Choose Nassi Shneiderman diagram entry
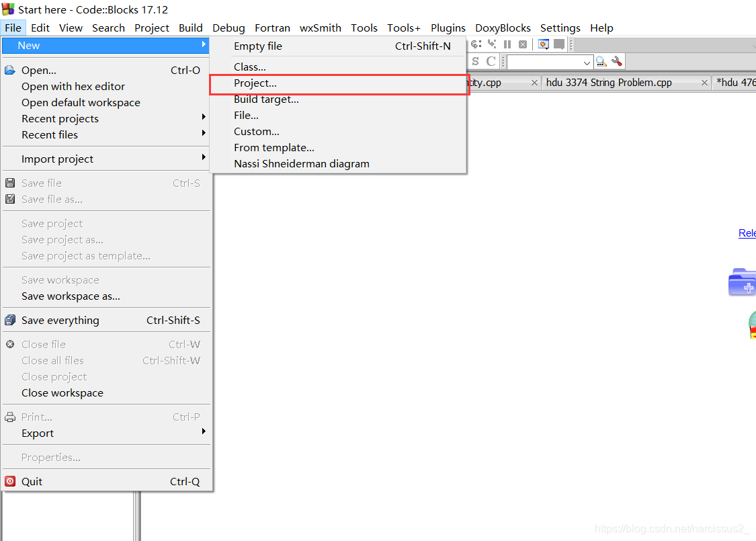 pos(339,164)
